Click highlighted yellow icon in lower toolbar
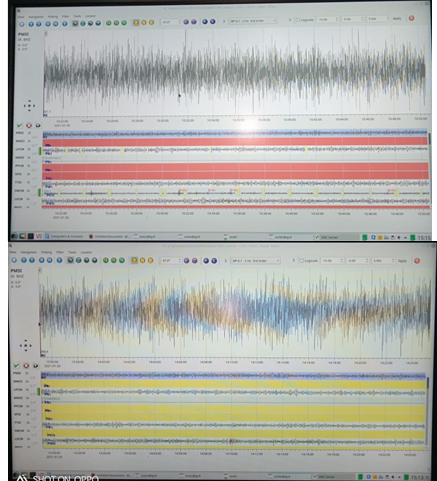The height and width of the screenshot is (481, 437). pos(134,260)
